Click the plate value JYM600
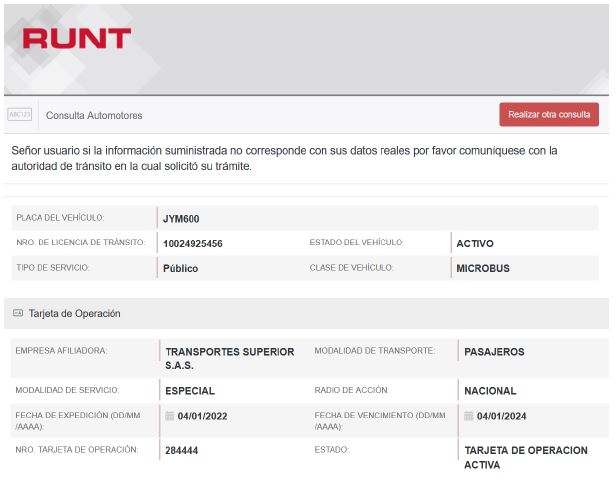Image resolution: width=616 pixels, height=482 pixels. tap(182, 218)
